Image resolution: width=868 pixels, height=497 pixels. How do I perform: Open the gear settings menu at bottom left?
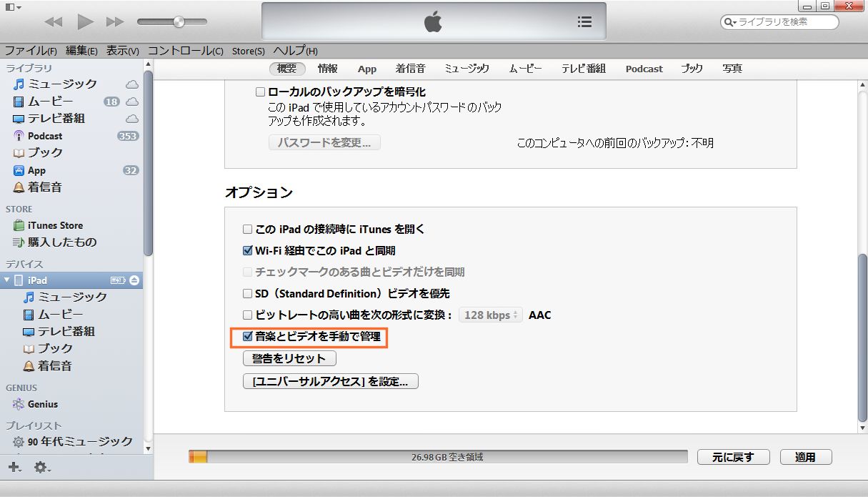(41, 467)
